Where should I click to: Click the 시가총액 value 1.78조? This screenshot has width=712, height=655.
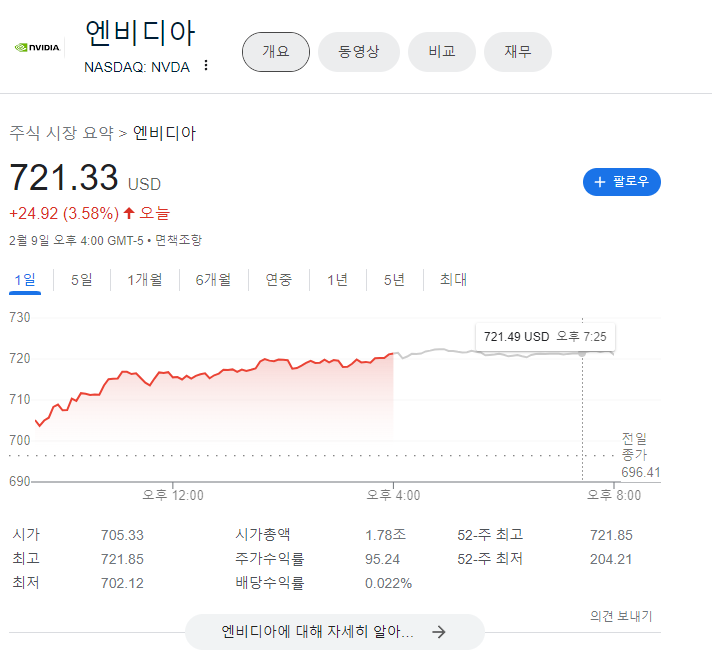pyautogui.click(x=386, y=535)
